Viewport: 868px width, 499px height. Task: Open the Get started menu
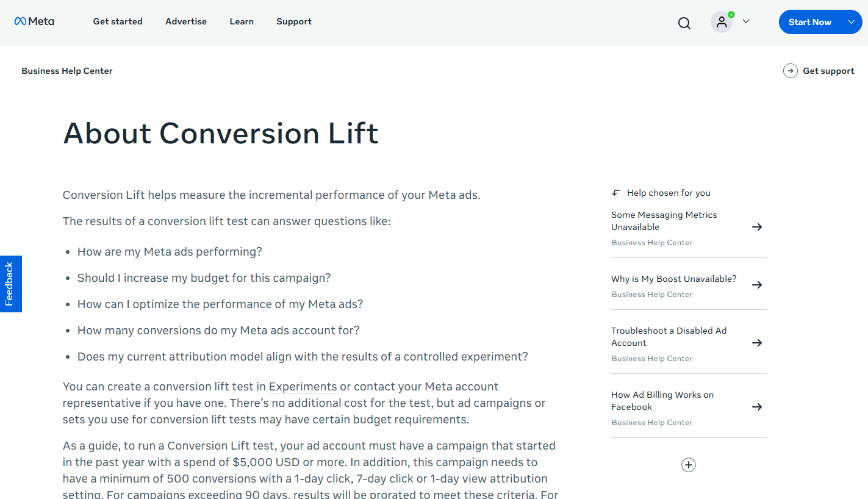click(118, 21)
